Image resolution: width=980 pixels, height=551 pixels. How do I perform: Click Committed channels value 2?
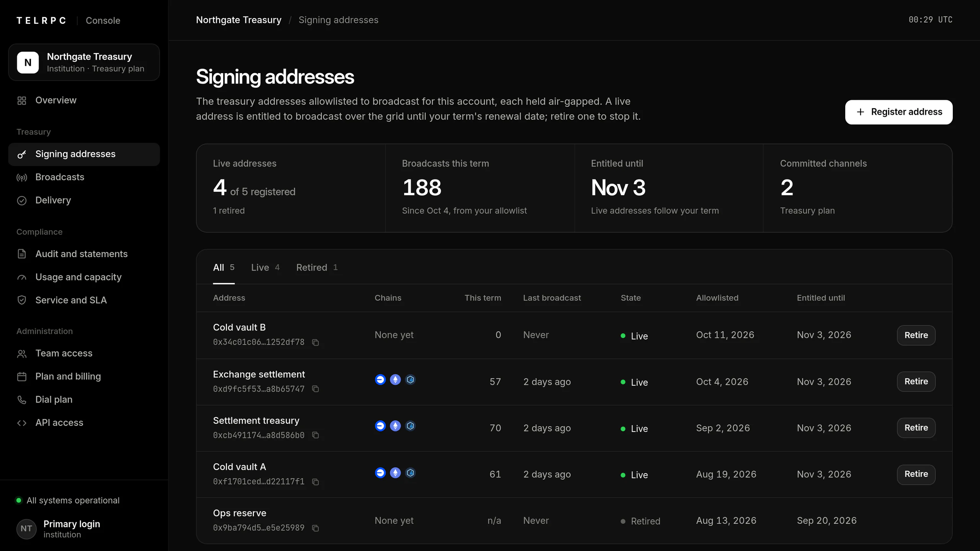787,188
